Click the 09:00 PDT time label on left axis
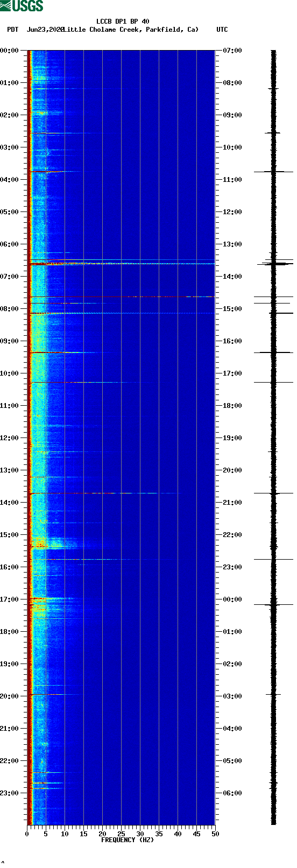The width and height of the screenshot is (297, 868). tap(10, 341)
